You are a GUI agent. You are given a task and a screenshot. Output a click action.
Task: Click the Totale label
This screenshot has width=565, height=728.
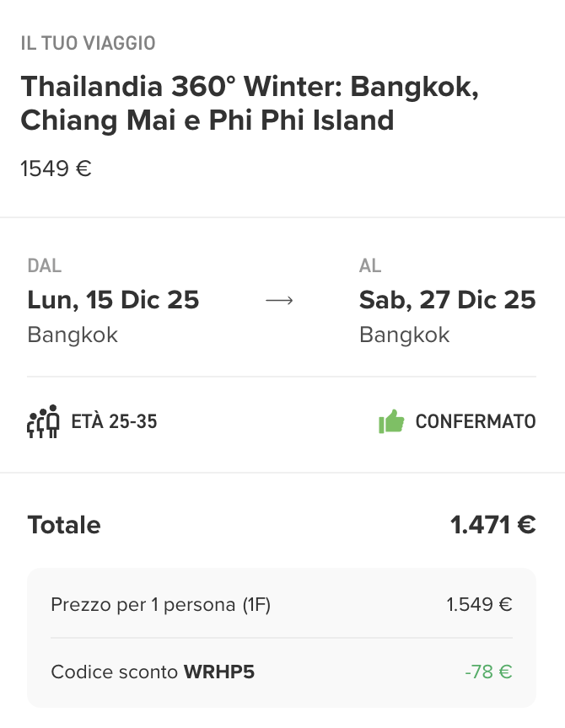tap(64, 525)
